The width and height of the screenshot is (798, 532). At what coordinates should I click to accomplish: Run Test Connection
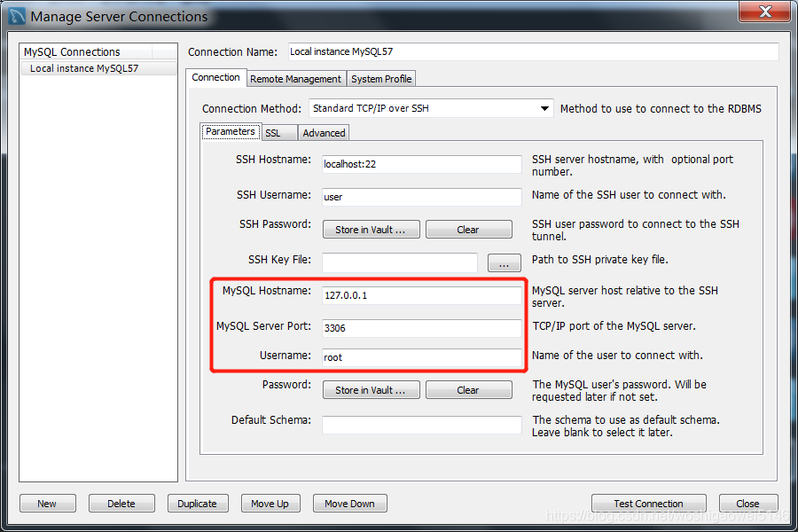pyautogui.click(x=648, y=503)
